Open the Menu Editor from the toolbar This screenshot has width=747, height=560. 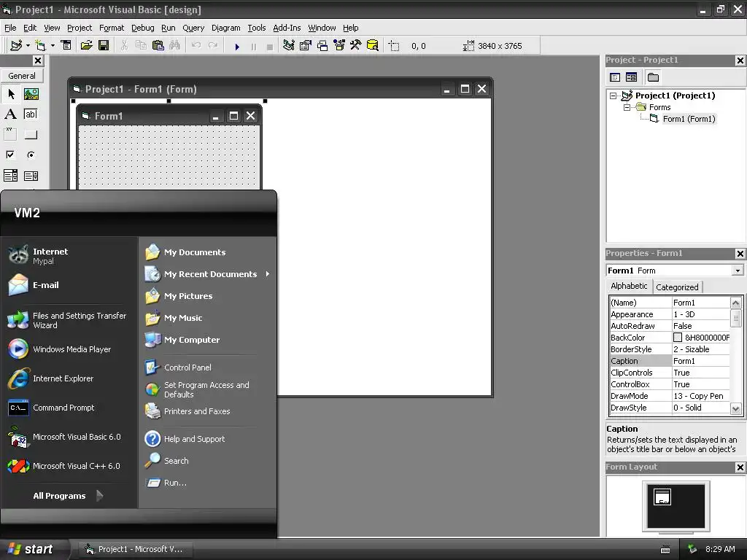click(66, 46)
